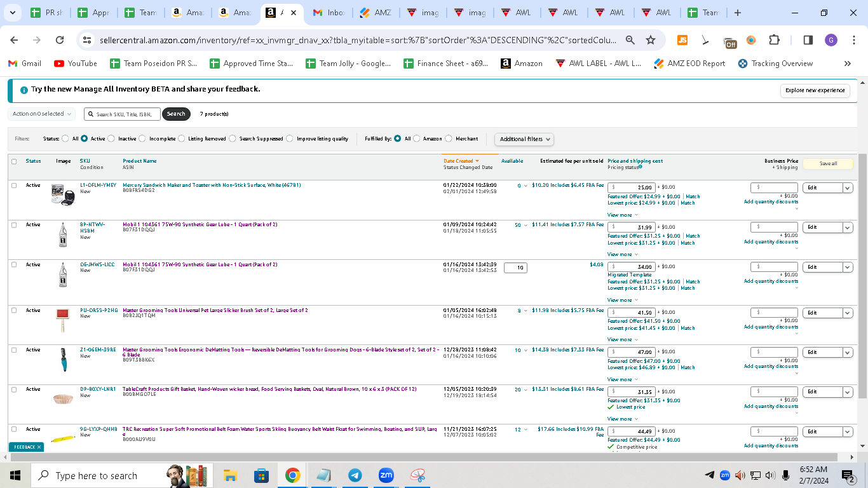Open the Edit dropdown arrow for Mercury Sandwich Maker
This screenshot has width=868, height=488.
tap(848, 188)
